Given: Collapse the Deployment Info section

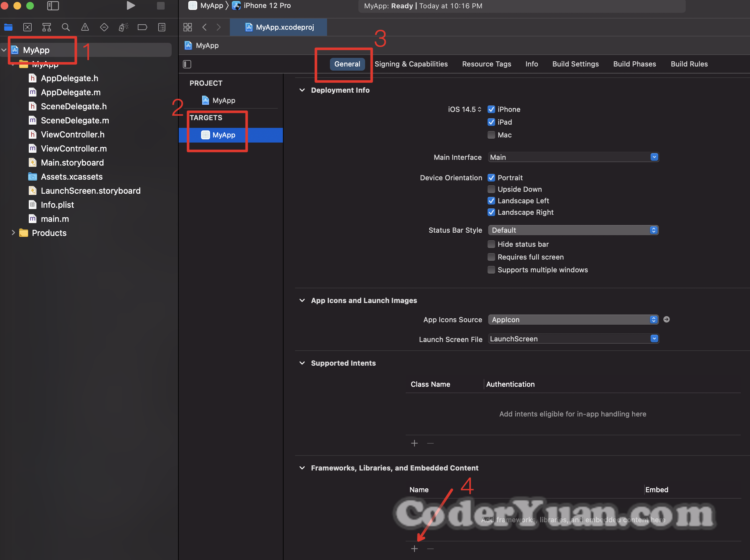Looking at the screenshot, I should (x=302, y=90).
